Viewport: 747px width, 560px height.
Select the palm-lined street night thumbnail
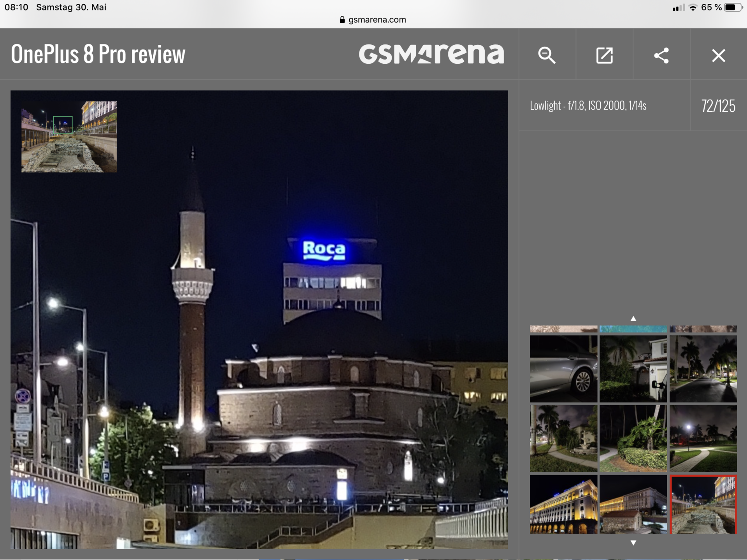tap(703, 369)
